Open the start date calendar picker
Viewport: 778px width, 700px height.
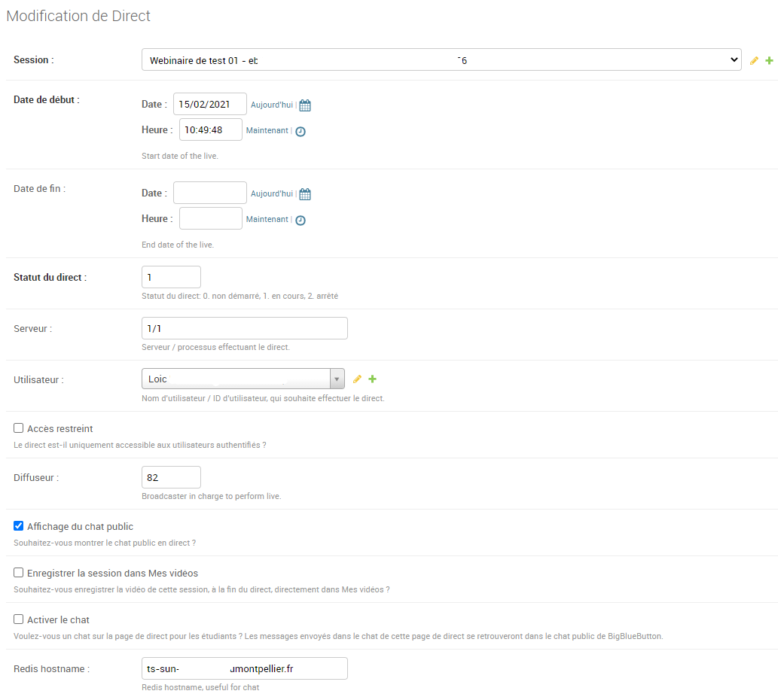[305, 105]
